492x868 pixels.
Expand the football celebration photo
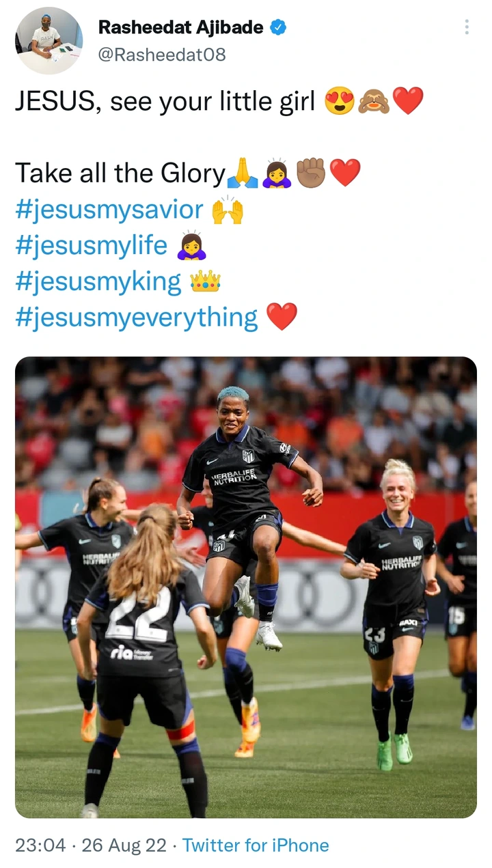pos(246,587)
